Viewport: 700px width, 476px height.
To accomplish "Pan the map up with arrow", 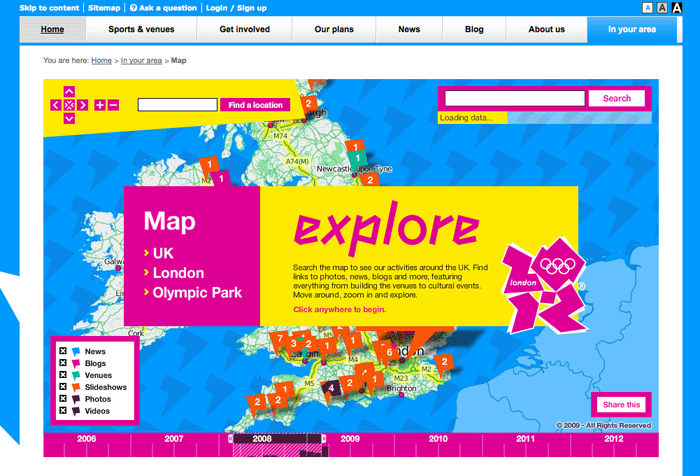I will click(69, 91).
